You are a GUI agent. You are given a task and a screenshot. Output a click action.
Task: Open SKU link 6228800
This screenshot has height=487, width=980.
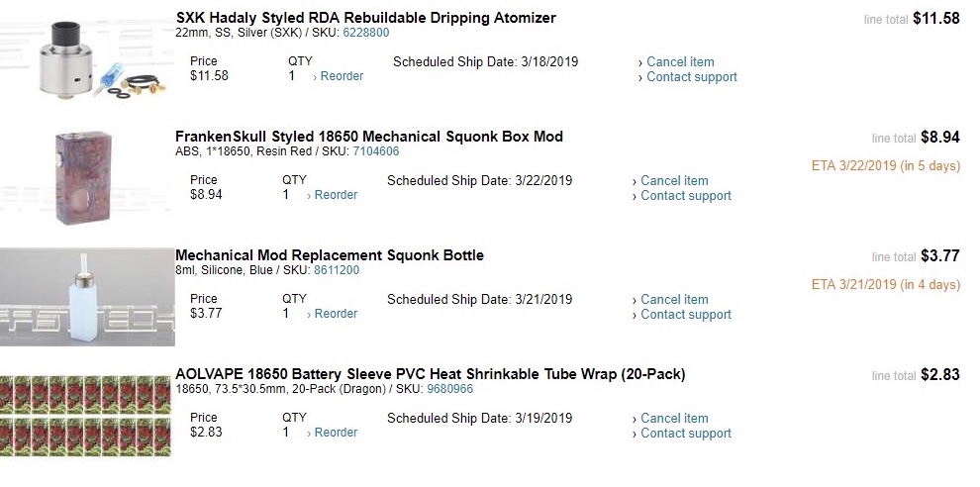tap(365, 33)
